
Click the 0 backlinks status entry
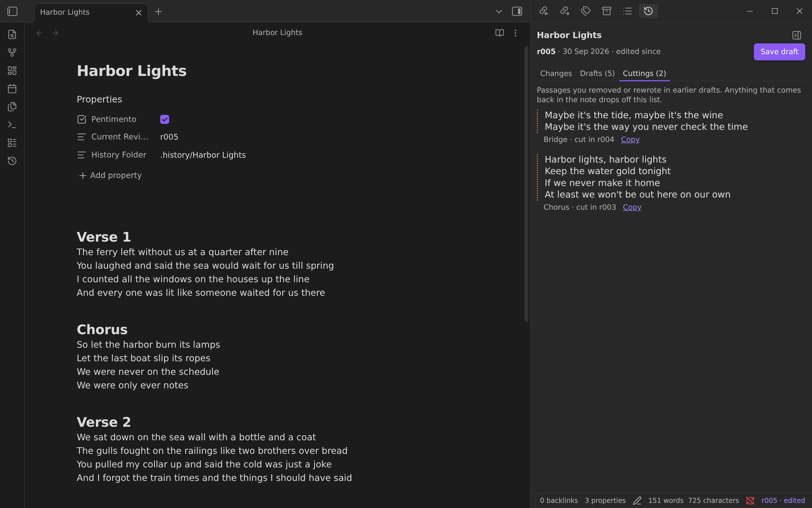point(559,501)
